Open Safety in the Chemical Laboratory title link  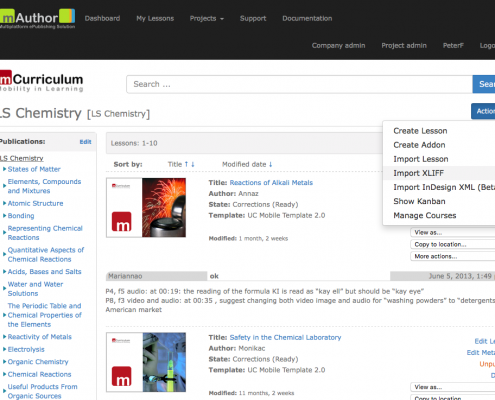tap(285, 337)
